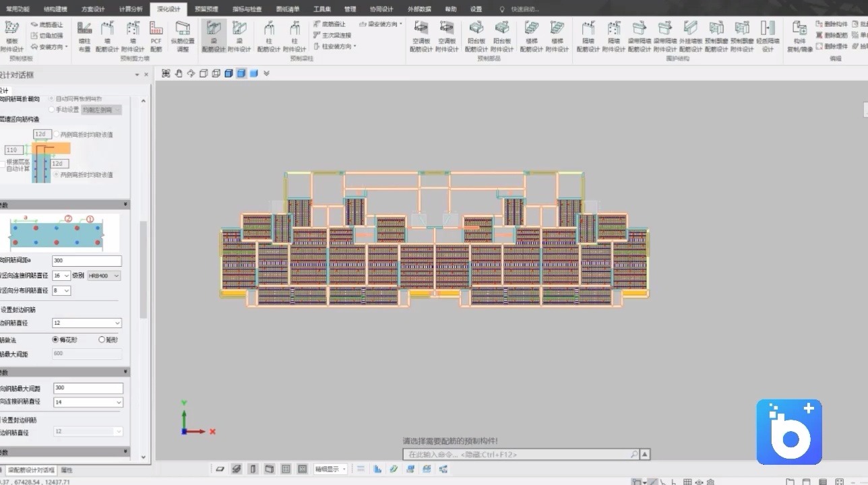Open 柱安装方向 dropdown
This screenshot has height=485, width=868.
[335, 46]
